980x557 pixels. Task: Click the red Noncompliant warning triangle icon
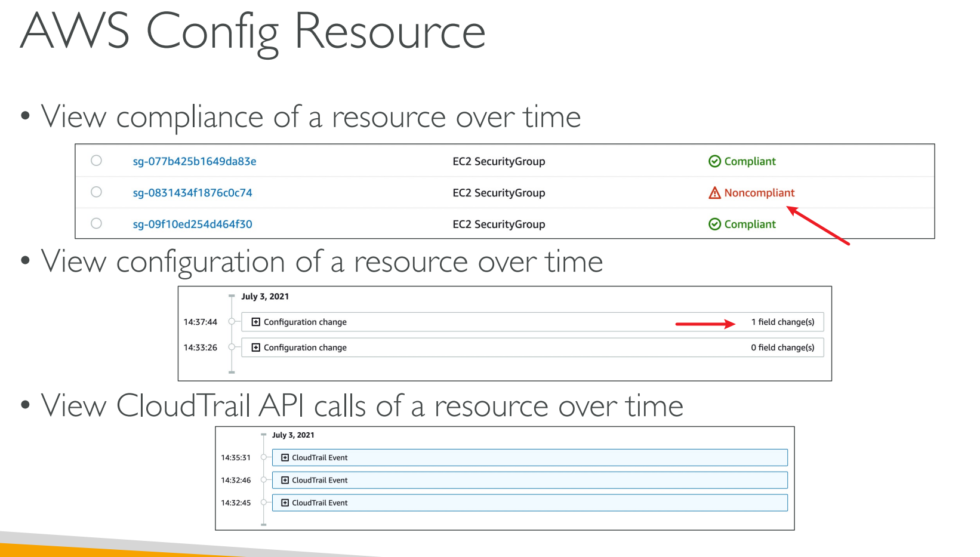point(714,193)
